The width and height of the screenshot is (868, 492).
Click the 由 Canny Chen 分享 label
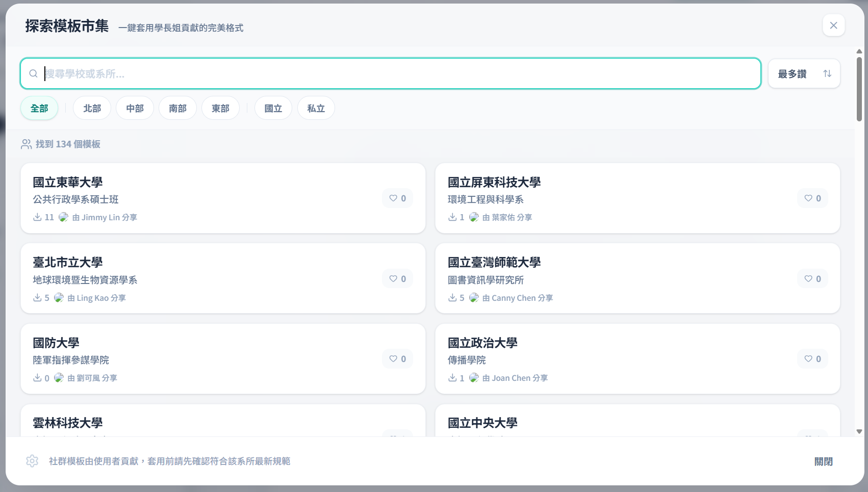pyautogui.click(x=518, y=298)
